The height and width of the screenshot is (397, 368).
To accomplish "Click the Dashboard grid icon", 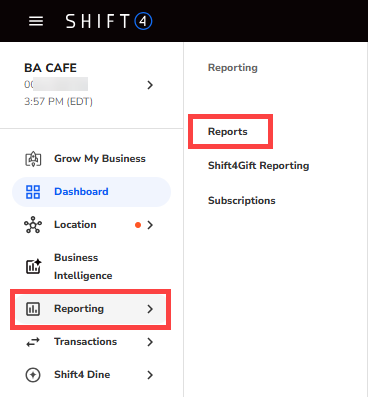I will [x=33, y=192].
